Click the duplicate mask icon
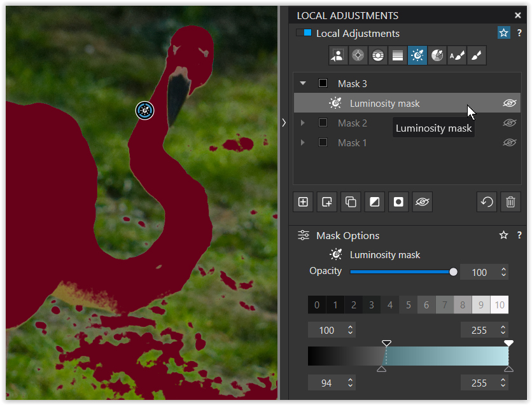 [351, 202]
